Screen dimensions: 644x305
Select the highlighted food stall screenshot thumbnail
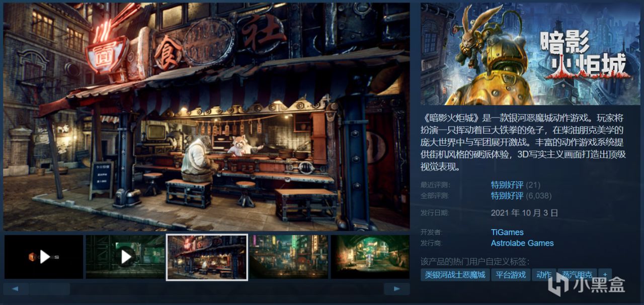[x=207, y=257]
